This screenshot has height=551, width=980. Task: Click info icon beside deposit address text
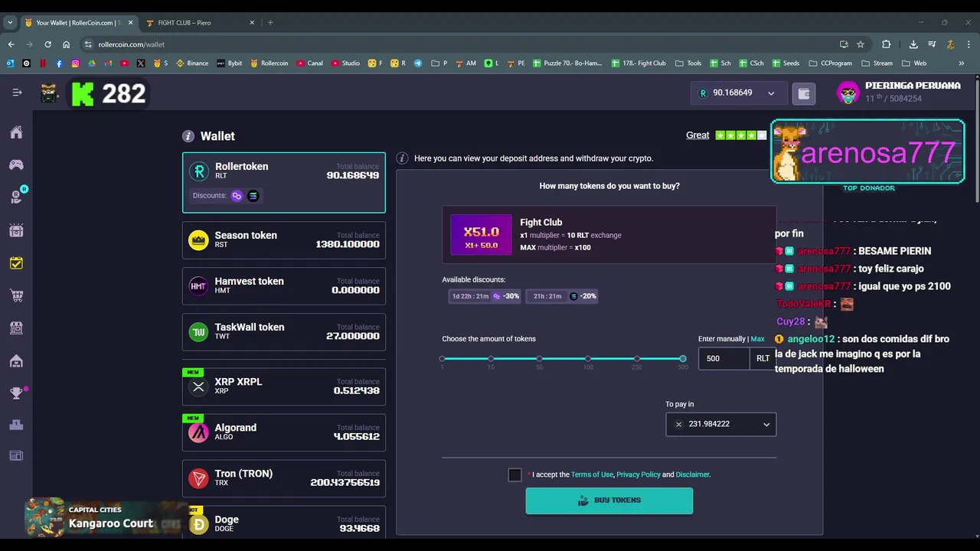pyautogui.click(x=402, y=158)
